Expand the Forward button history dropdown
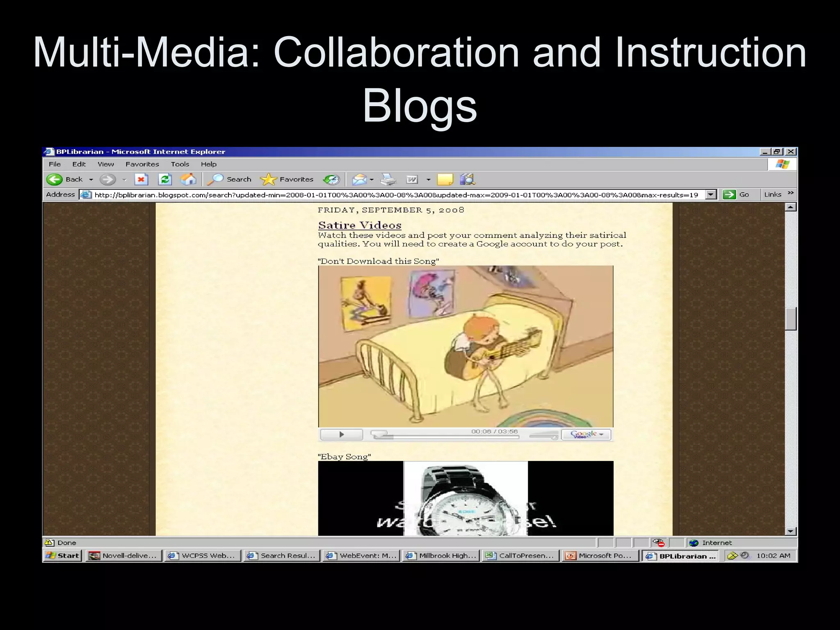 coord(124,180)
